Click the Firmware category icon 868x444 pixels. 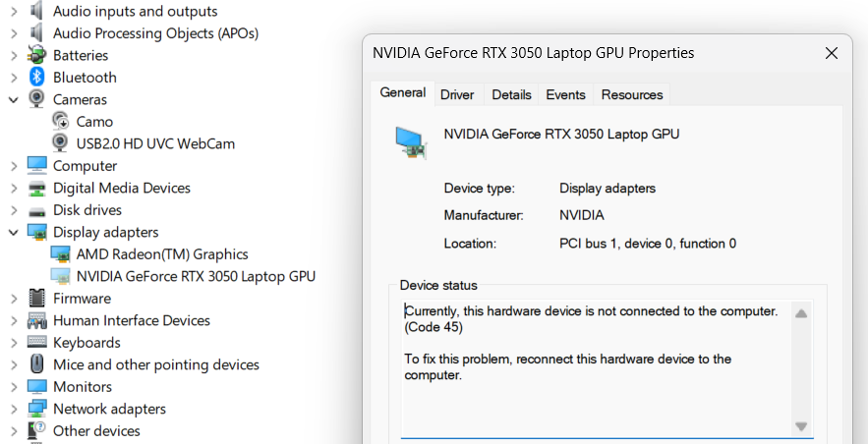click(x=37, y=299)
